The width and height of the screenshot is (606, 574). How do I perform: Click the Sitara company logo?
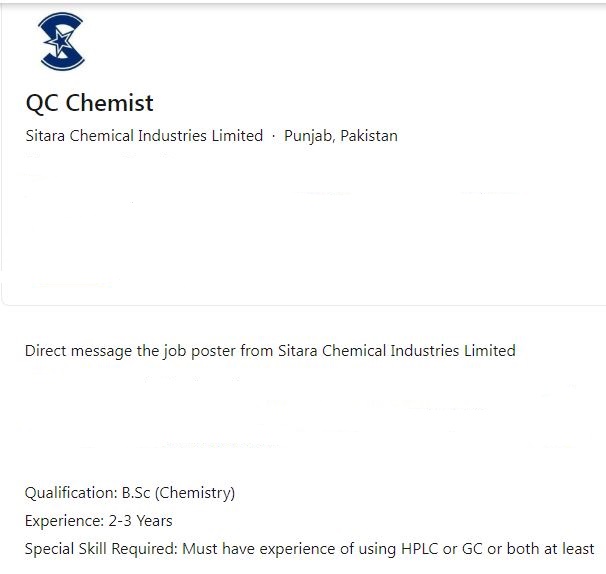(x=60, y=44)
